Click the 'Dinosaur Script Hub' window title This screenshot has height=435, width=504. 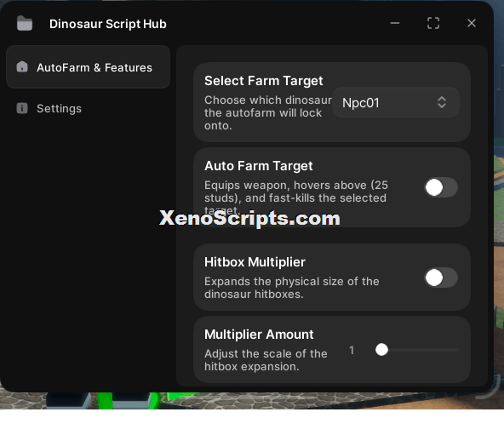(108, 24)
